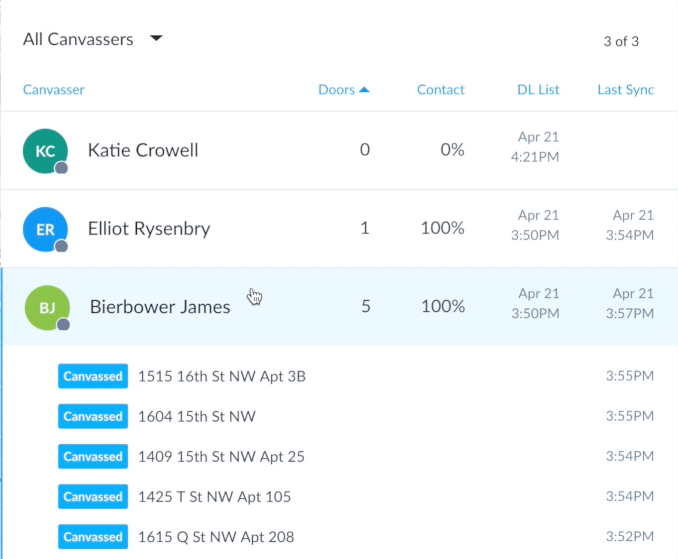Sort by DL List column
This screenshot has height=559, width=678.
click(538, 89)
